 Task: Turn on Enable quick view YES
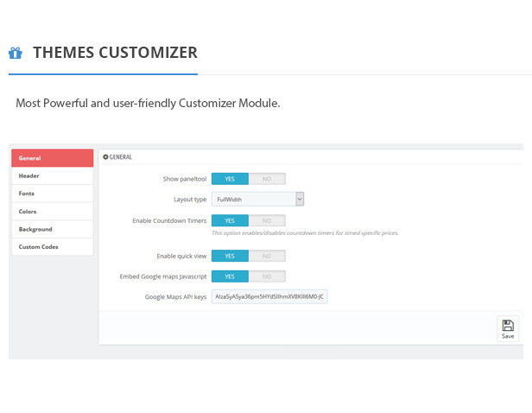(230, 256)
